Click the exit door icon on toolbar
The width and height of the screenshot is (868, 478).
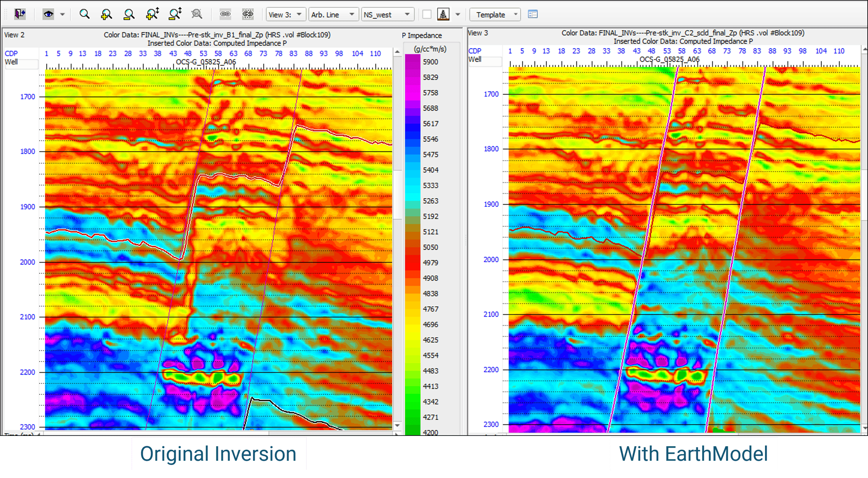(20, 14)
